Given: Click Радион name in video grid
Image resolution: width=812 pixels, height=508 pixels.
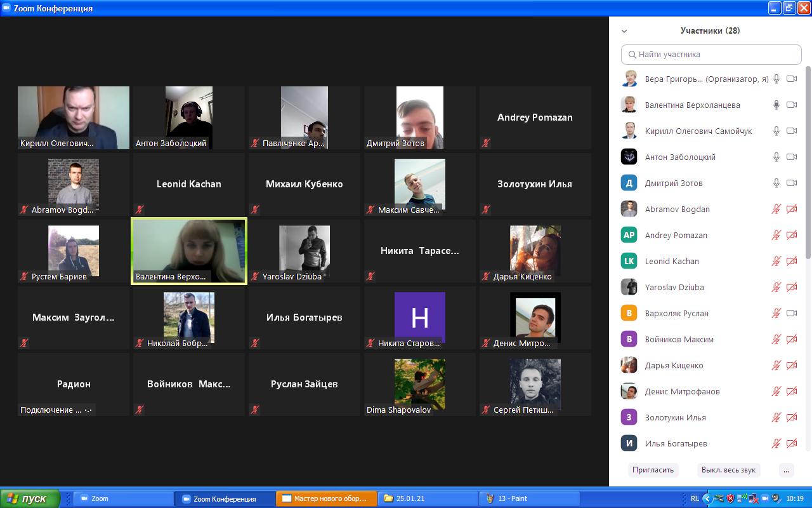Looking at the screenshot, I should 74,384.
